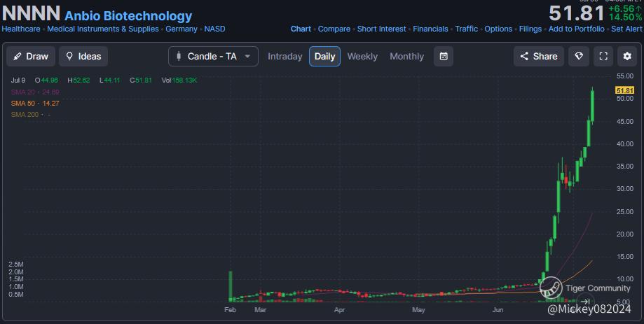Viewport: 644px width, 324px height.
Task: Click the SMA 50 indicator label
Action: [x=23, y=104]
